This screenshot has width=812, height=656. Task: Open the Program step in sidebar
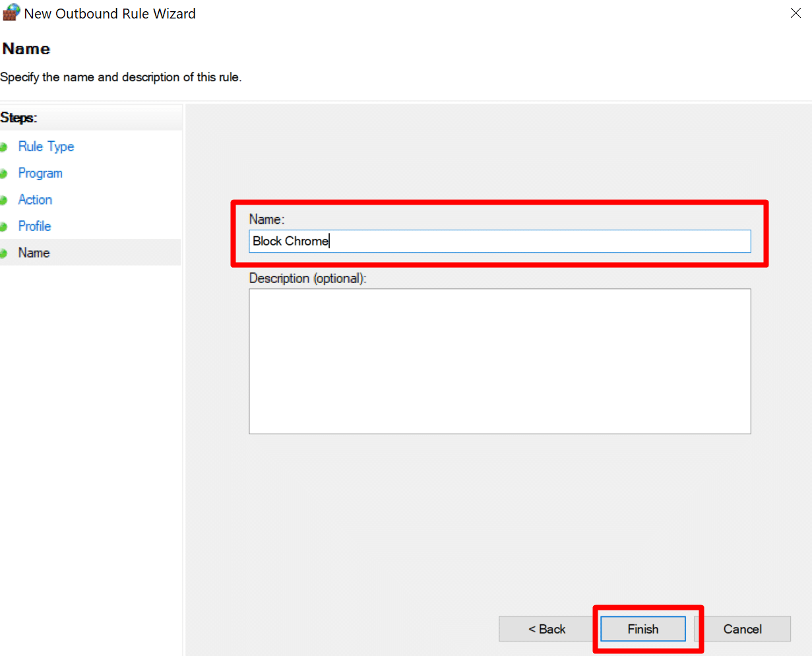point(40,173)
